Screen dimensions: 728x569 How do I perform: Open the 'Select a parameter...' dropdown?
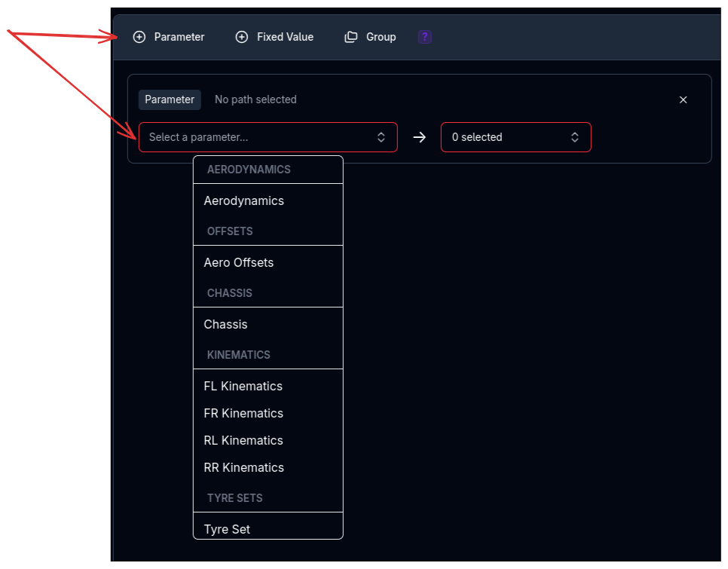268,137
